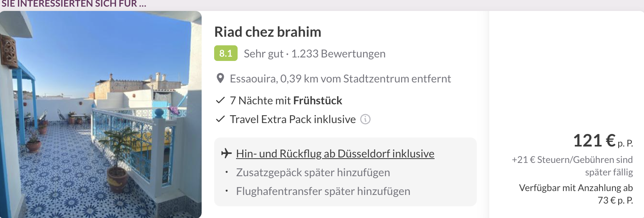
Task: Select the Essaouira distance to Stadtzentrum text
Action: click(x=340, y=79)
